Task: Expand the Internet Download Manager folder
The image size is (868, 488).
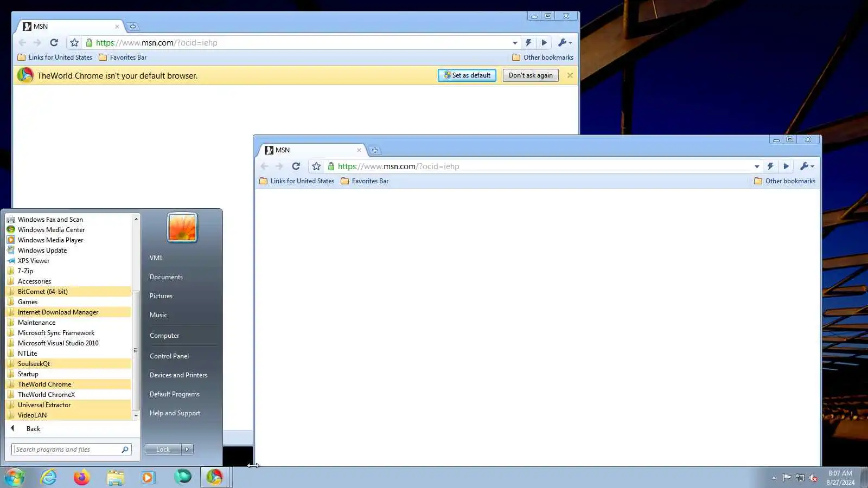Action: coord(68,312)
